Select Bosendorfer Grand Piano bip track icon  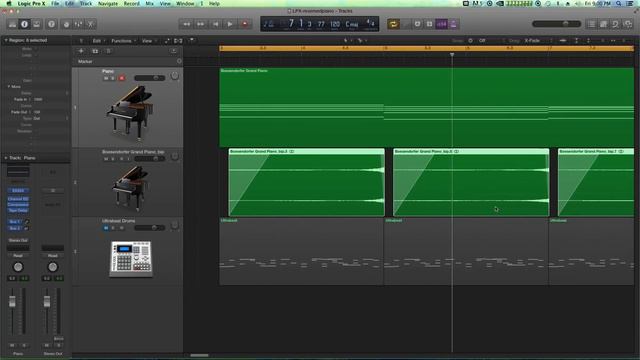point(130,189)
